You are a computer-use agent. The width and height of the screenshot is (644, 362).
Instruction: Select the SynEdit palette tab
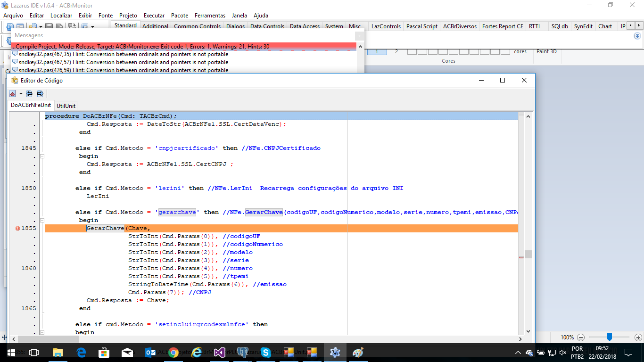click(583, 26)
